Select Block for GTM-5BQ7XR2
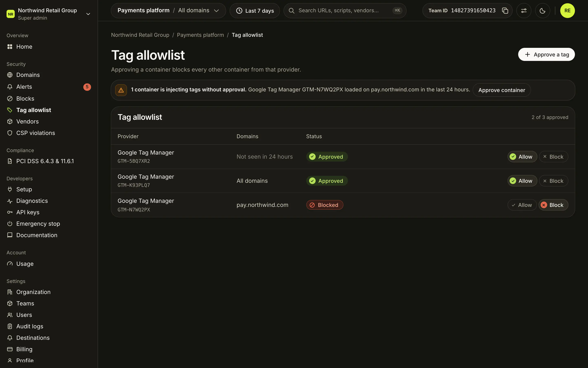Screen dimensions: 588x368 click(x=553, y=157)
